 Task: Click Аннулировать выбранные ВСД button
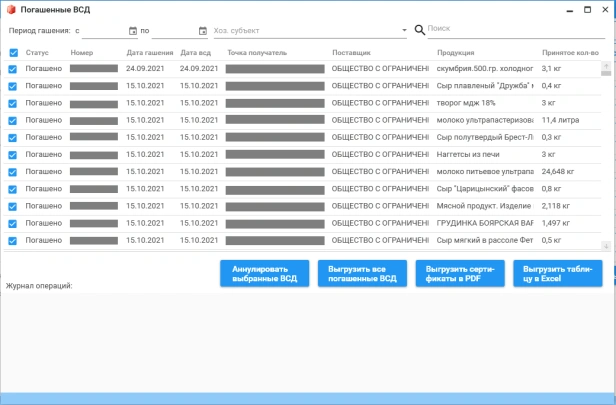(x=264, y=273)
